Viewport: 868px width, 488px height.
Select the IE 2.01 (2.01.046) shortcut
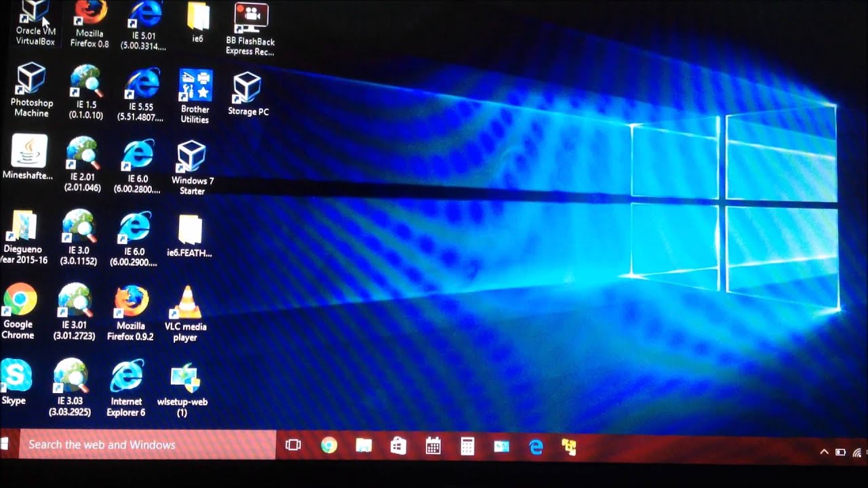(83, 164)
